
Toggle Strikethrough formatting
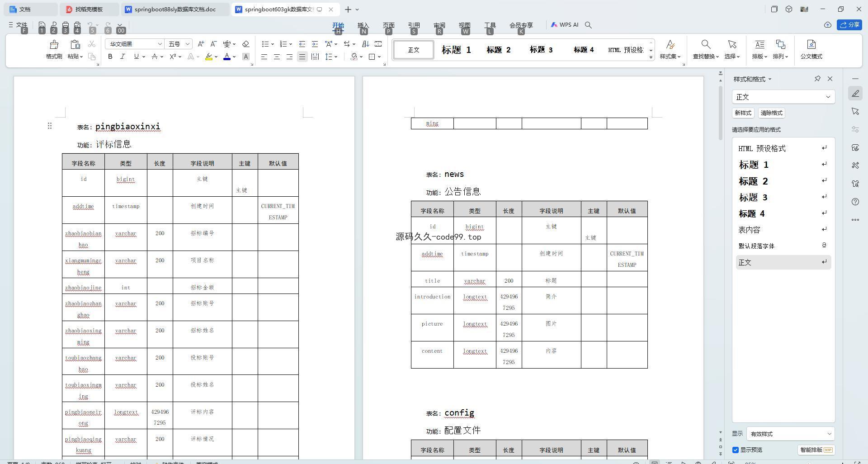(x=155, y=57)
